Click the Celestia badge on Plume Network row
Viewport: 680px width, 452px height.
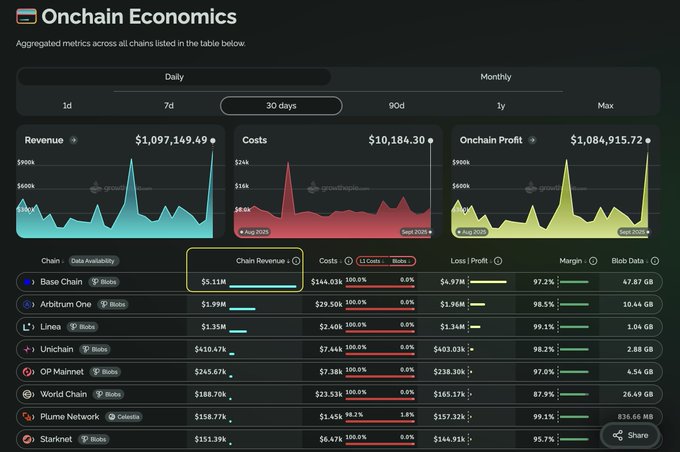point(124,417)
